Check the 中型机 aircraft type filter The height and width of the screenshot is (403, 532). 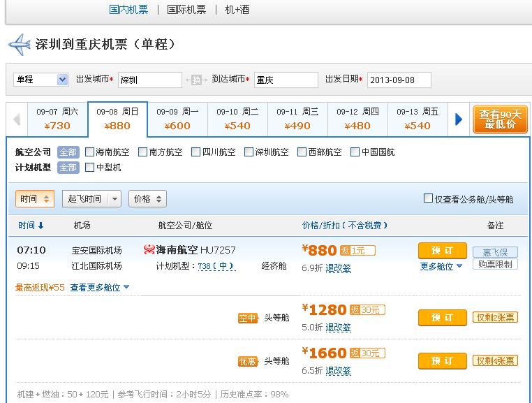pos(89,168)
